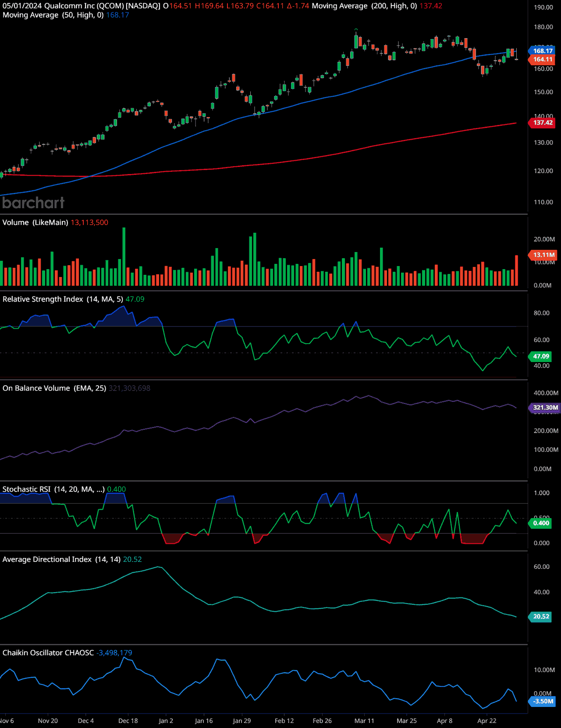Click the Jan 2 date on time axis
This screenshot has height=728, width=561.
(x=166, y=721)
